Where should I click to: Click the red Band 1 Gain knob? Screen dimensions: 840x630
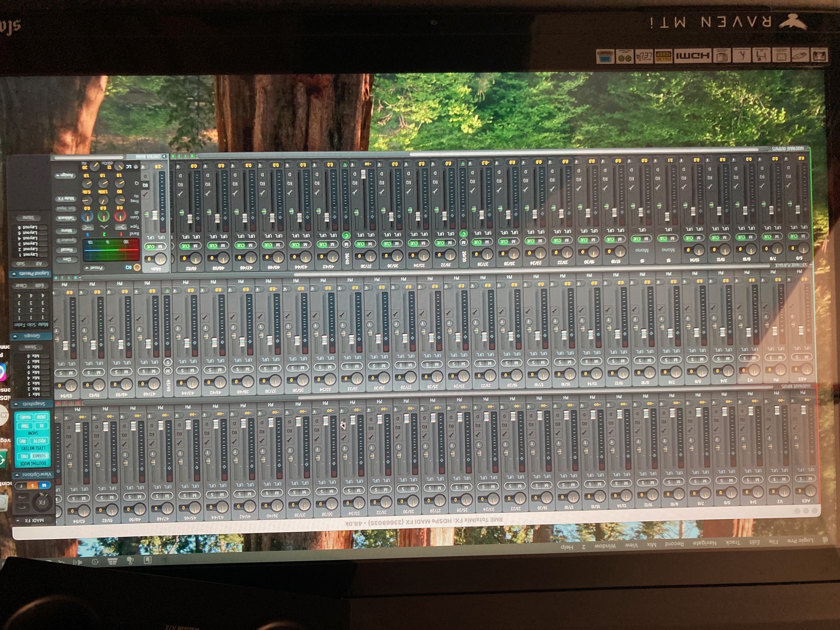[x=120, y=216]
